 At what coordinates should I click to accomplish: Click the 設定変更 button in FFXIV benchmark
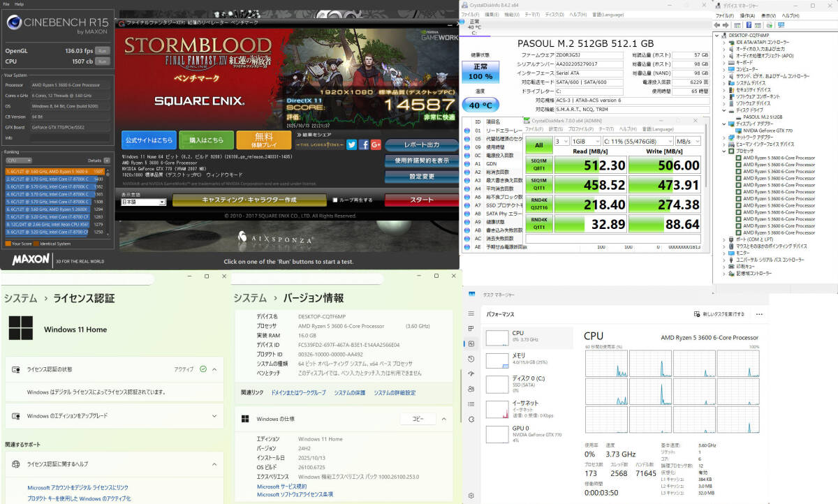tap(421, 176)
